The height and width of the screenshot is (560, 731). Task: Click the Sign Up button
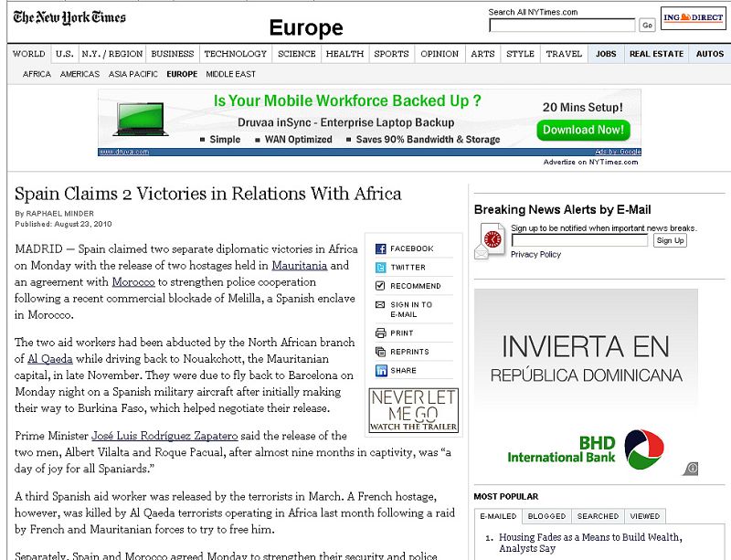pos(670,240)
